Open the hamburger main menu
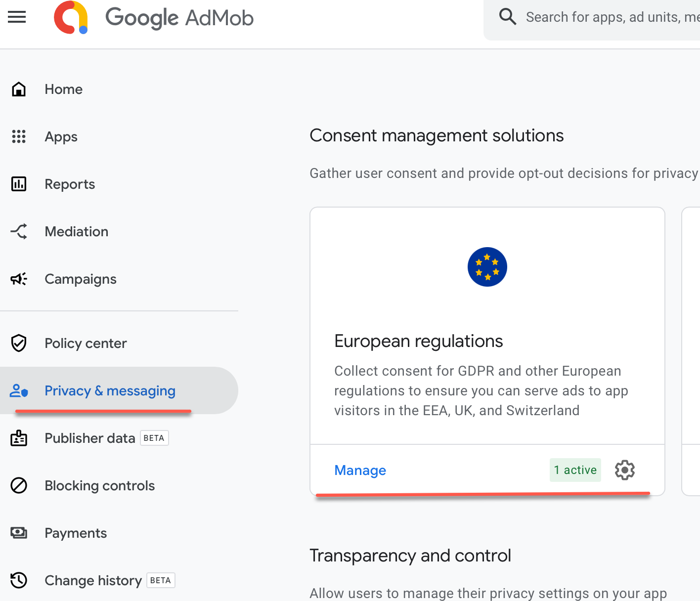Image resolution: width=700 pixels, height=601 pixels. click(17, 17)
